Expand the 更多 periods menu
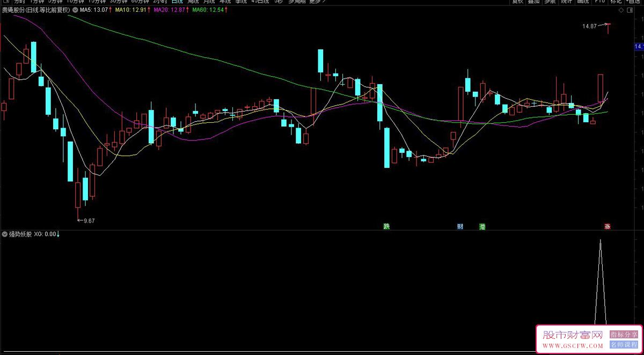 tap(317, 2)
